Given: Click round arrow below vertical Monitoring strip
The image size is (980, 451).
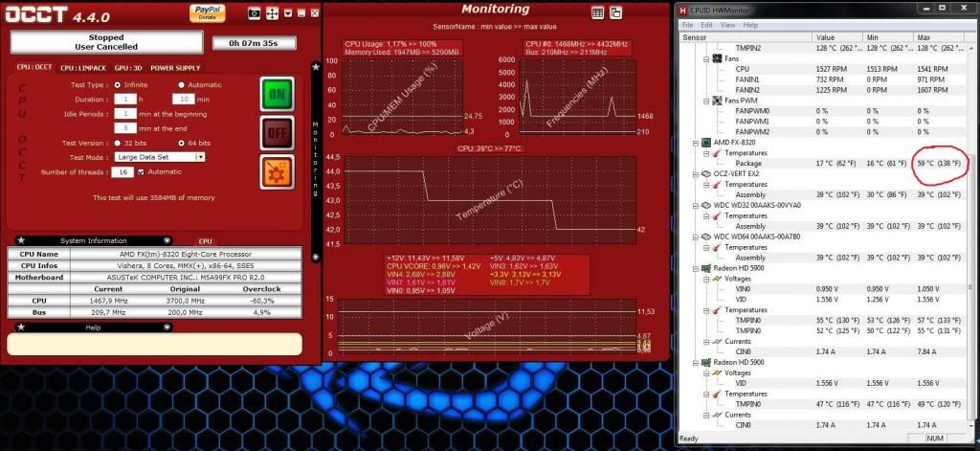Looking at the screenshot, I should tap(316, 257).
